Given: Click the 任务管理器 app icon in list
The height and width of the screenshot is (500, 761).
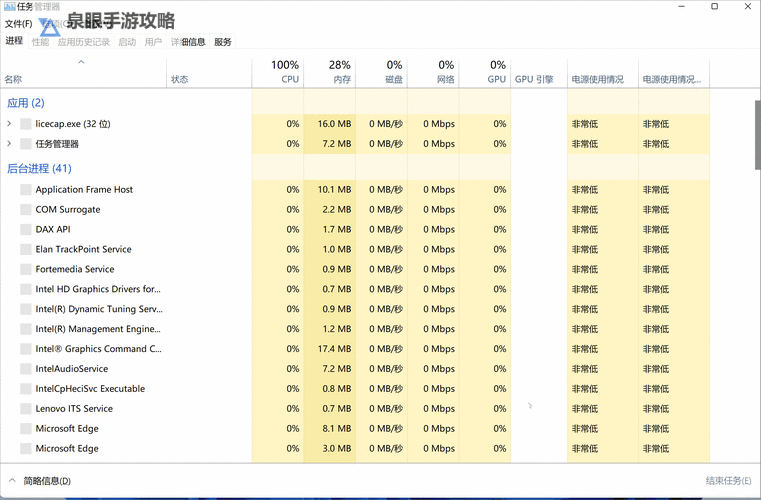Looking at the screenshot, I should tap(26, 144).
